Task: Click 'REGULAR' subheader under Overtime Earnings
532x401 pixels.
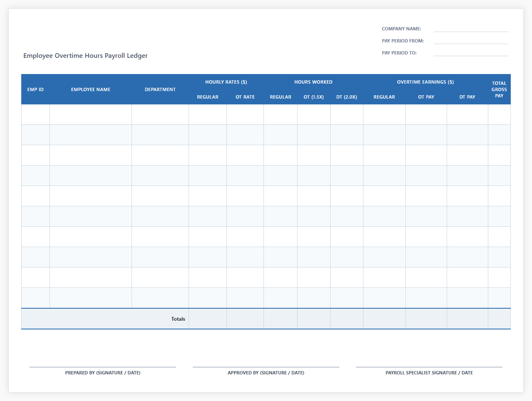Action: pyautogui.click(x=384, y=97)
